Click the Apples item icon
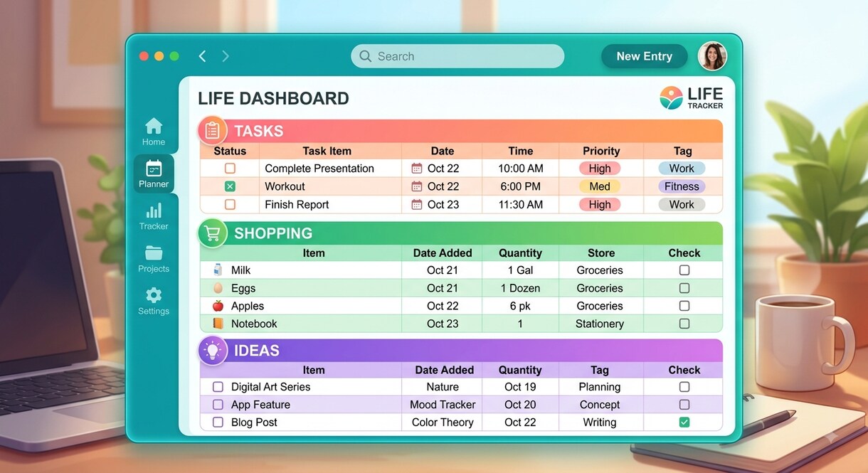The height and width of the screenshot is (473, 868). (218, 306)
